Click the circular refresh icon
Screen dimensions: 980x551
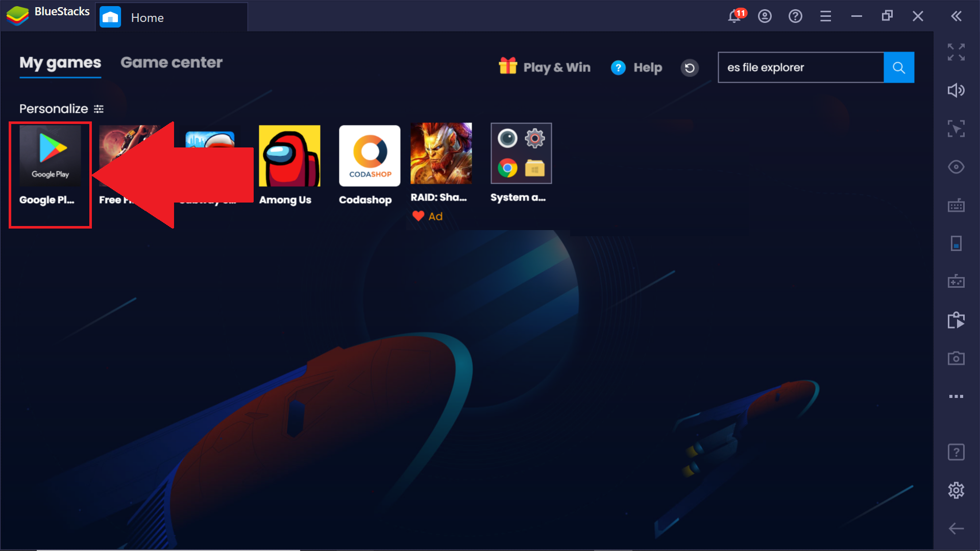pos(690,67)
